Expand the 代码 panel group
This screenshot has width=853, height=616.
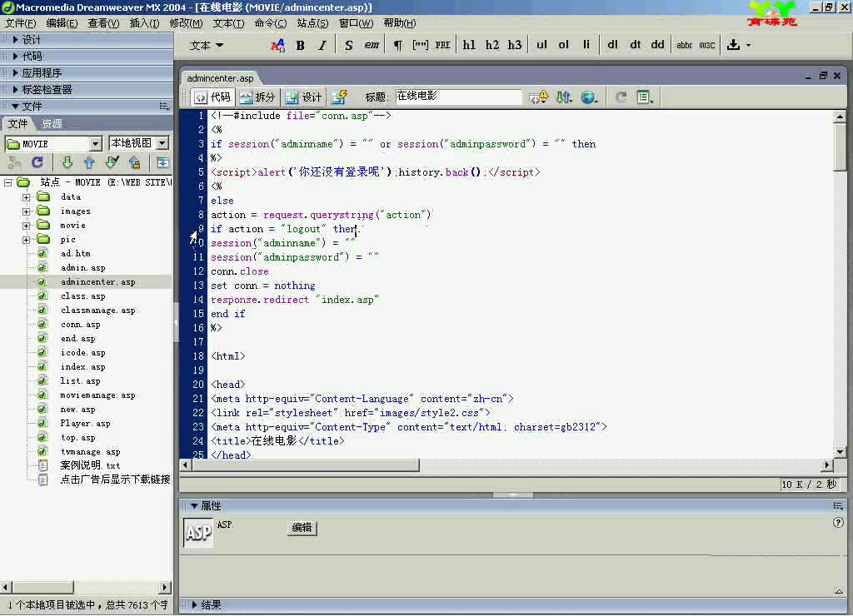click(x=15, y=56)
